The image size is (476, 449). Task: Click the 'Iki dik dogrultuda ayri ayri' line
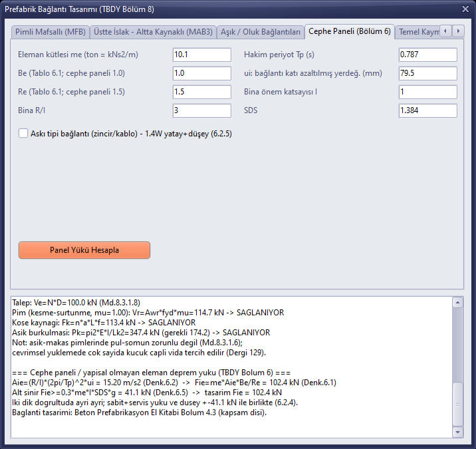(x=155, y=402)
